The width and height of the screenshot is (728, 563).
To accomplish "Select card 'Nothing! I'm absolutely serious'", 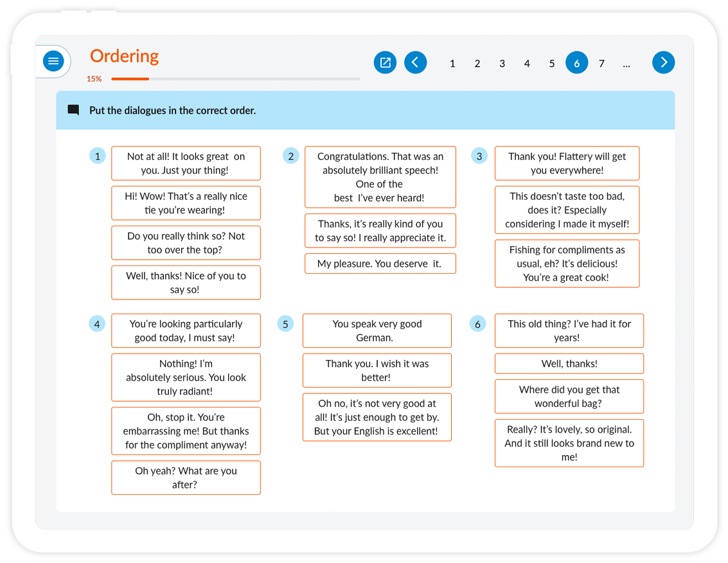I will (x=186, y=377).
